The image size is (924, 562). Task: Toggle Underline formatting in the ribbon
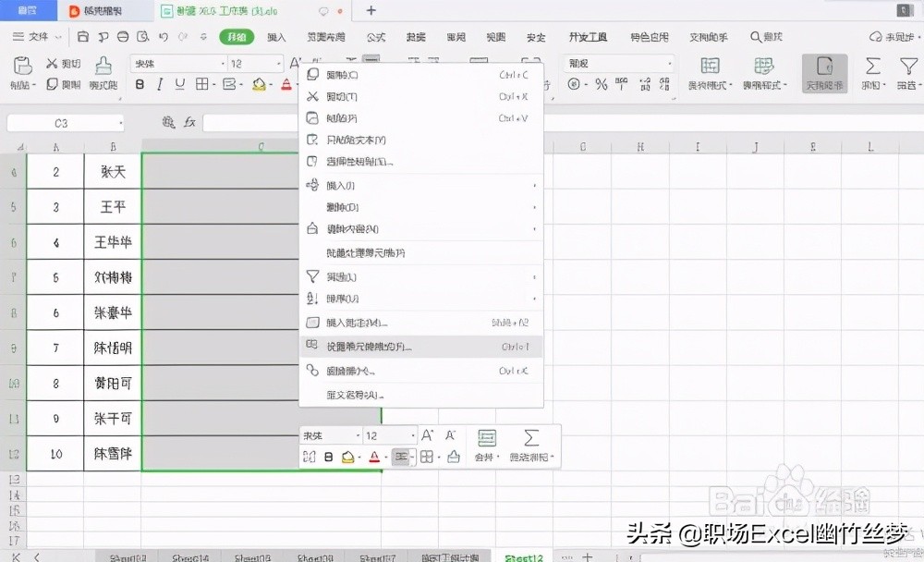pyautogui.click(x=178, y=85)
